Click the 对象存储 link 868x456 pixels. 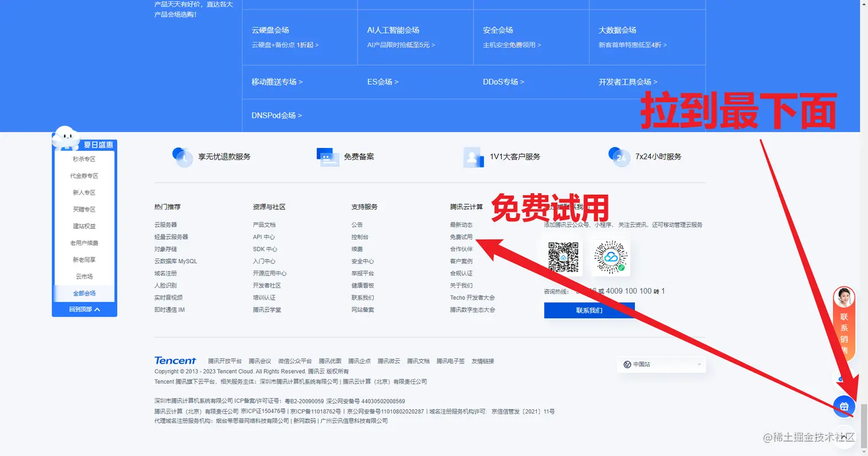[x=165, y=249]
